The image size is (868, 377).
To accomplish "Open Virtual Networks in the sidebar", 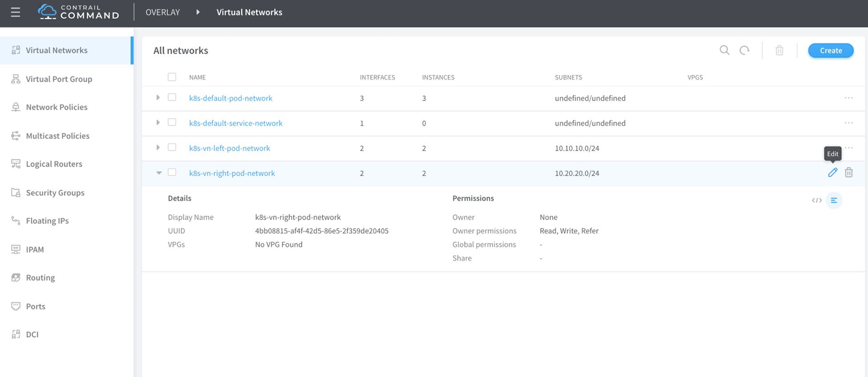I will click(x=66, y=50).
